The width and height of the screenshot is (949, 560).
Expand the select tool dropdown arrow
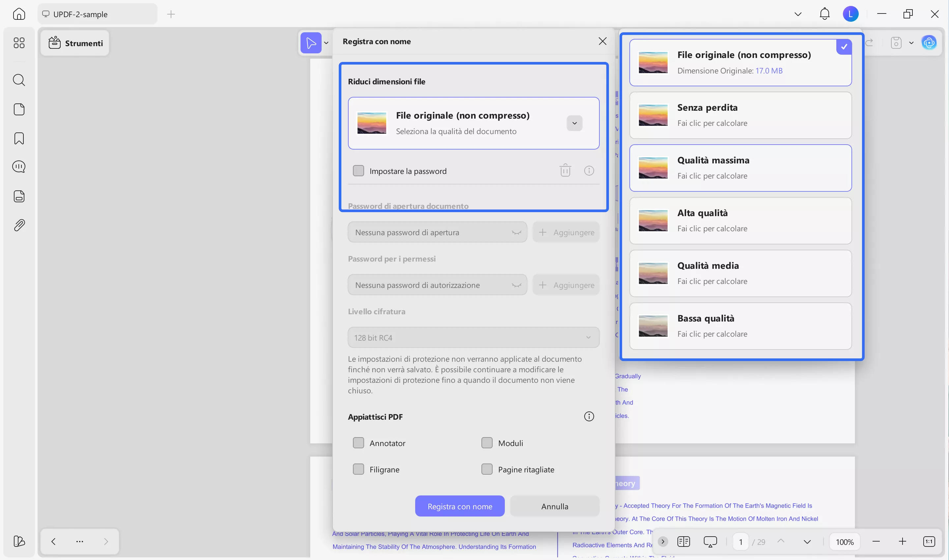(326, 43)
